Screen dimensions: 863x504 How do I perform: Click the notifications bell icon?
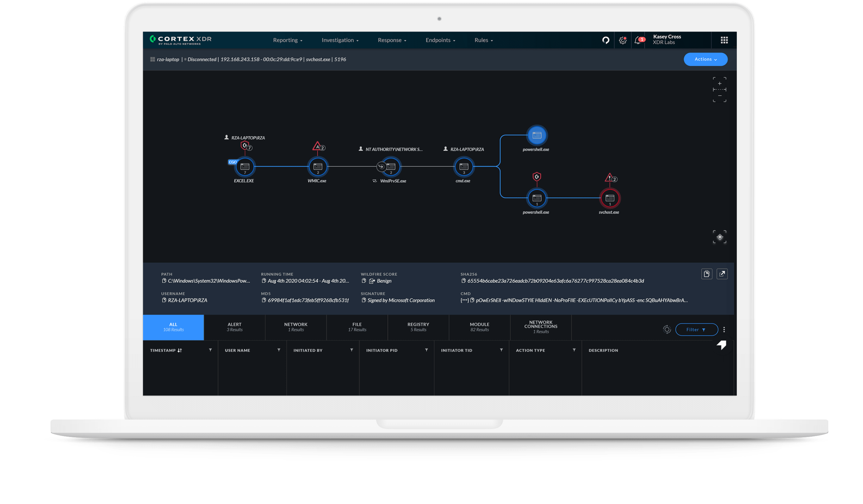(x=637, y=40)
